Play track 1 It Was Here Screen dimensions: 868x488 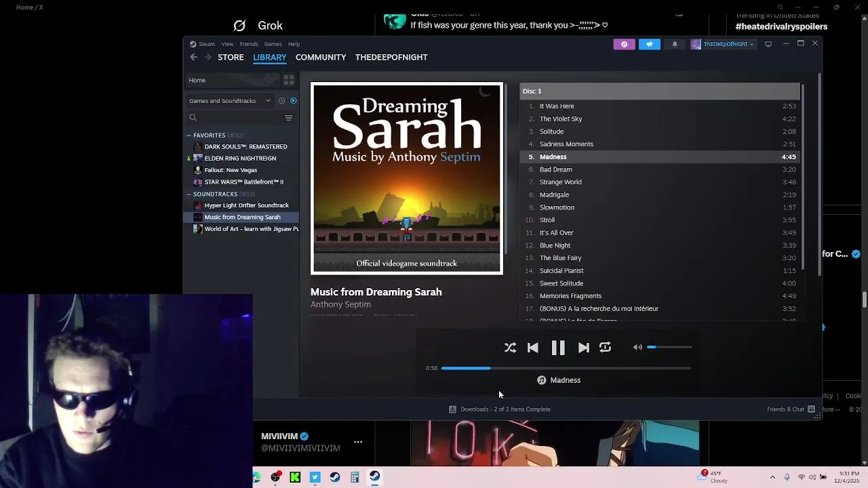pyautogui.click(x=660, y=106)
